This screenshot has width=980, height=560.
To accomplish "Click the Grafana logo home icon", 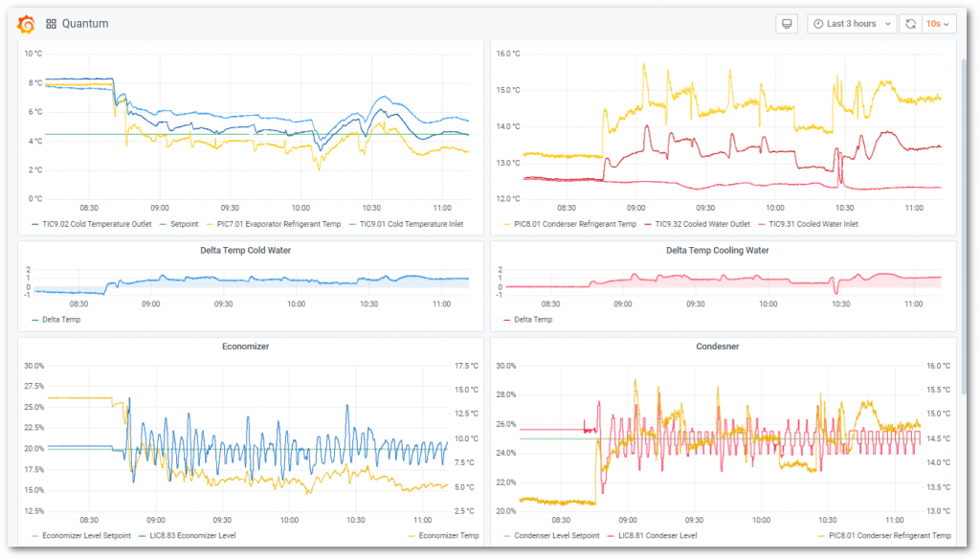I will pyautogui.click(x=26, y=24).
